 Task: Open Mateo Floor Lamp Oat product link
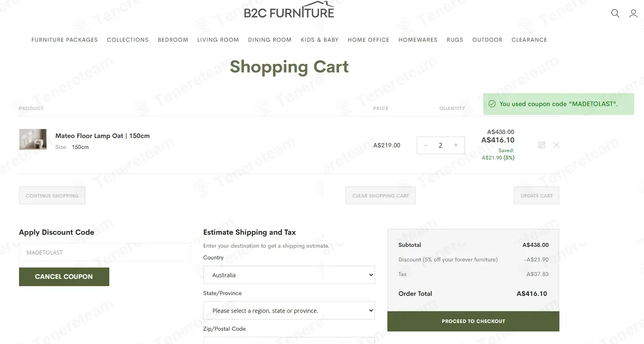tap(102, 136)
